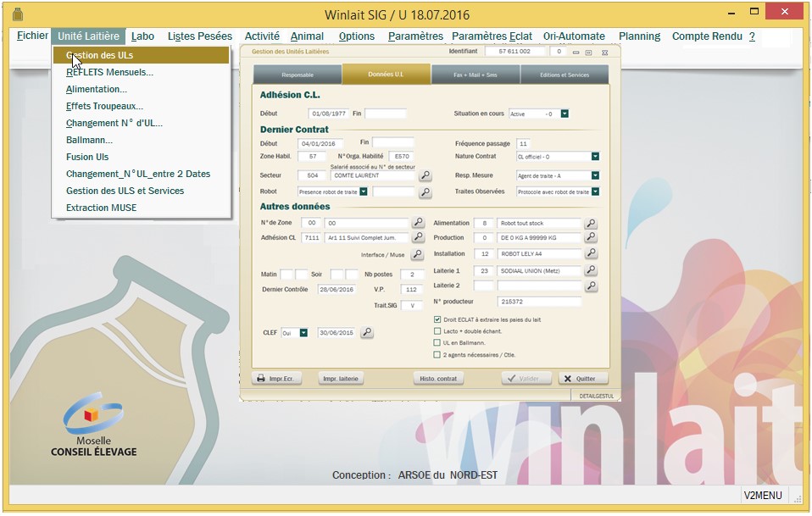The width and height of the screenshot is (812, 516).
Task: Open the ? help menu
Action: pos(752,36)
